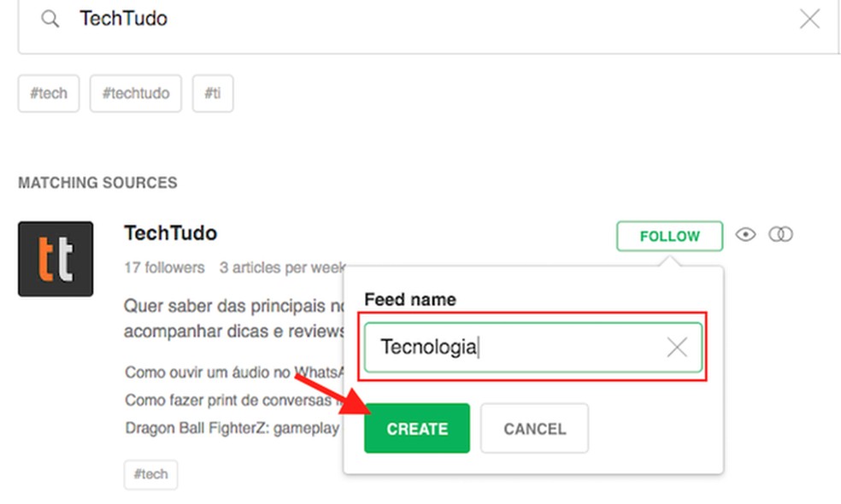Click the TechTudo source logo
Screen dimensions: 841x504
tap(56, 258)
